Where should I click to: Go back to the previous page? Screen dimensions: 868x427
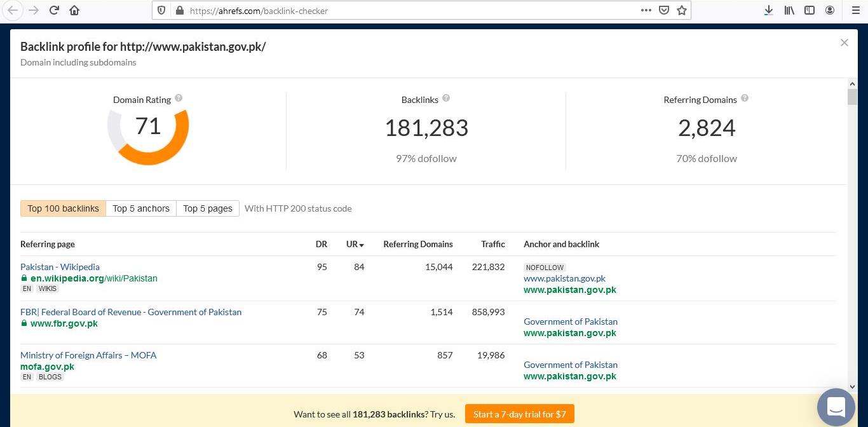click(13, 10)
